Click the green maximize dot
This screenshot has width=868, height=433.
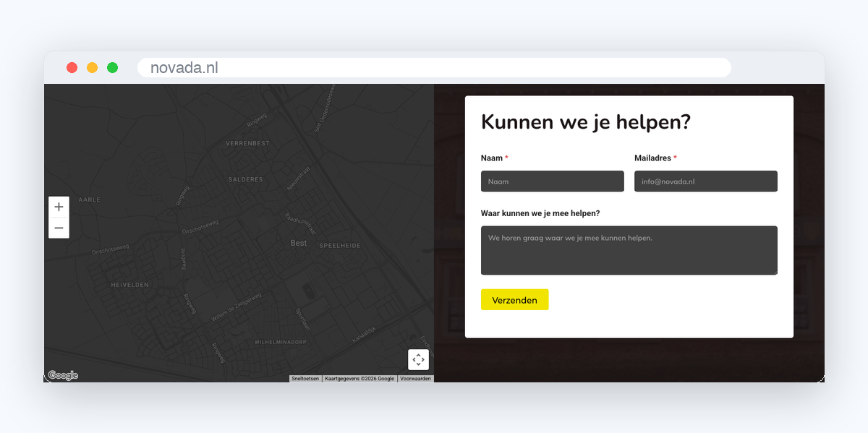click(112, 67)
